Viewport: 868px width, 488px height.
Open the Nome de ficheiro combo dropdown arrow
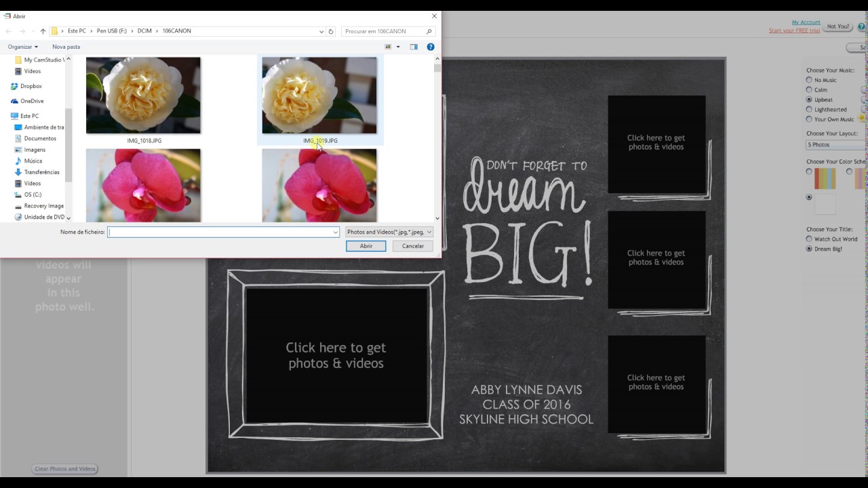tap(335, 232)
